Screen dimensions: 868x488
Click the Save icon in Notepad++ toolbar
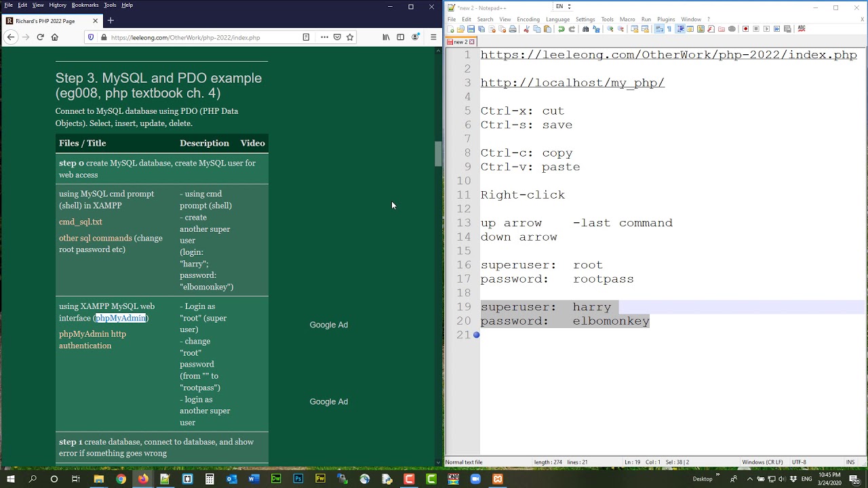point(471,29)
